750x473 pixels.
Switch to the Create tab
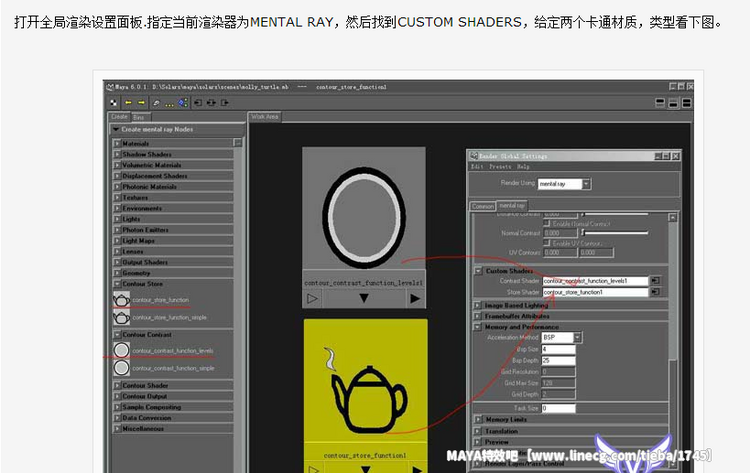pos(119,117)
